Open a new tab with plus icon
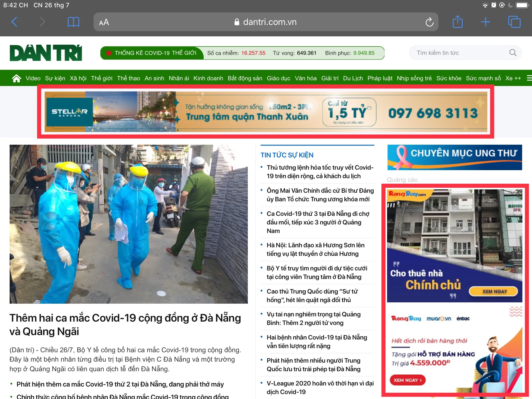The width and height of the screenshot is (532, 399). (x=485, y=22)
